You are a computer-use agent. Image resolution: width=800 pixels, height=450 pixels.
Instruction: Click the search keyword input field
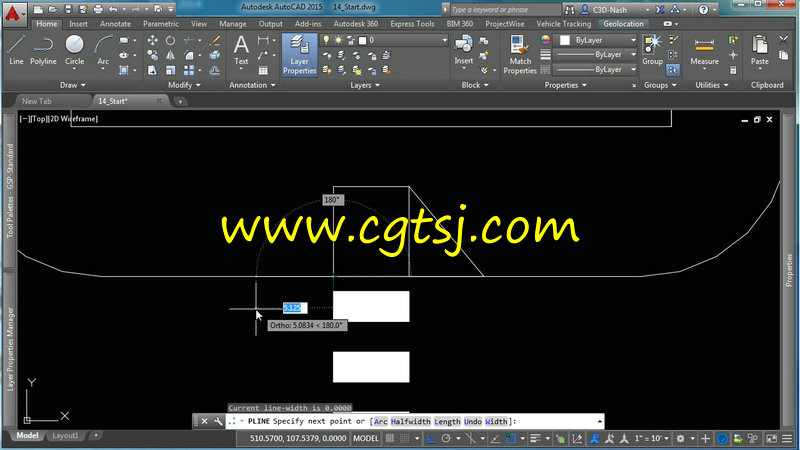pyautogui.click(x=505, y=10)
